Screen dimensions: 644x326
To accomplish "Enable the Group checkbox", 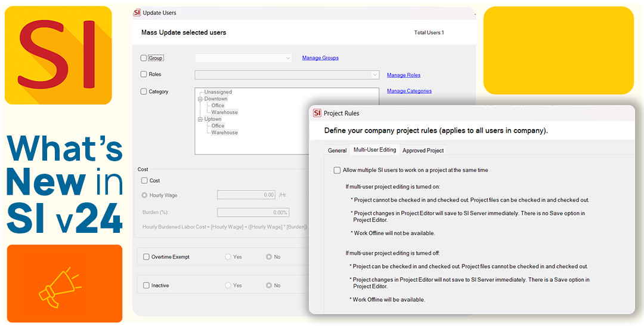I will [x=144, y=58].
